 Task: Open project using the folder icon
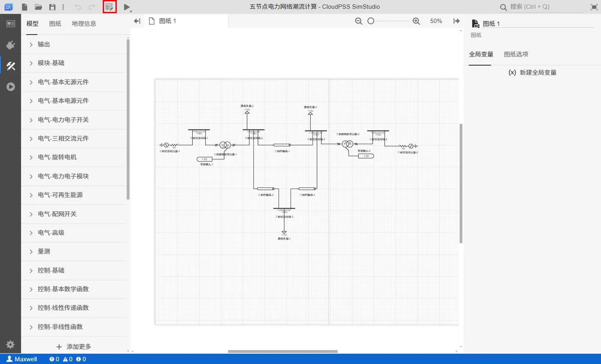(38, 7)
